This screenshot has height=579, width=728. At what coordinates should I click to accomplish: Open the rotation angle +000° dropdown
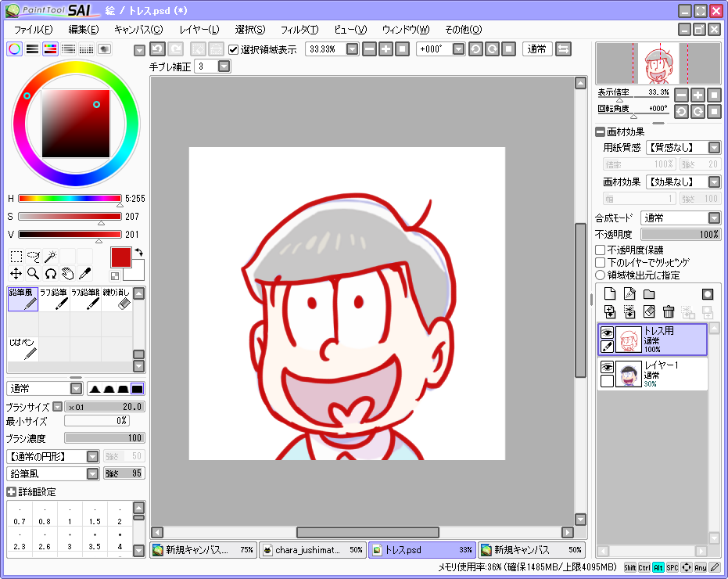point(458,49)
